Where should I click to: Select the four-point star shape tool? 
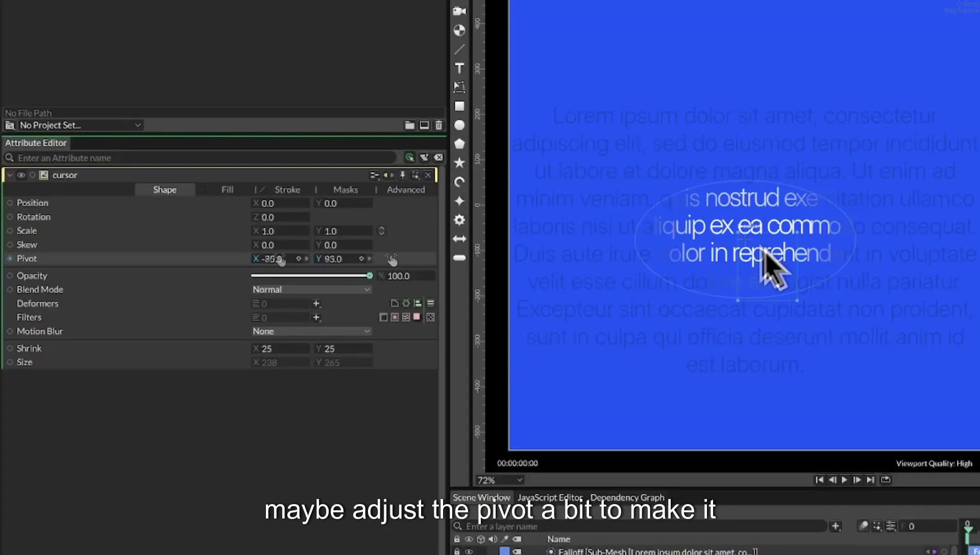(x=459, y=201)
